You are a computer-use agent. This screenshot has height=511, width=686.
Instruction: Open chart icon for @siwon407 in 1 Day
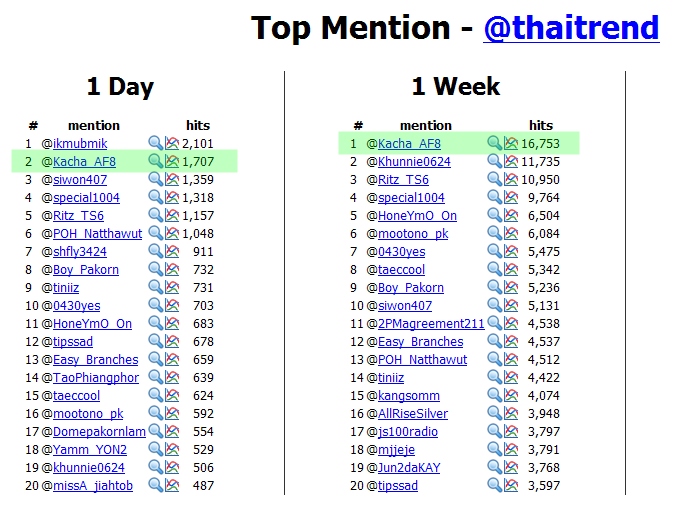[172, 179]
